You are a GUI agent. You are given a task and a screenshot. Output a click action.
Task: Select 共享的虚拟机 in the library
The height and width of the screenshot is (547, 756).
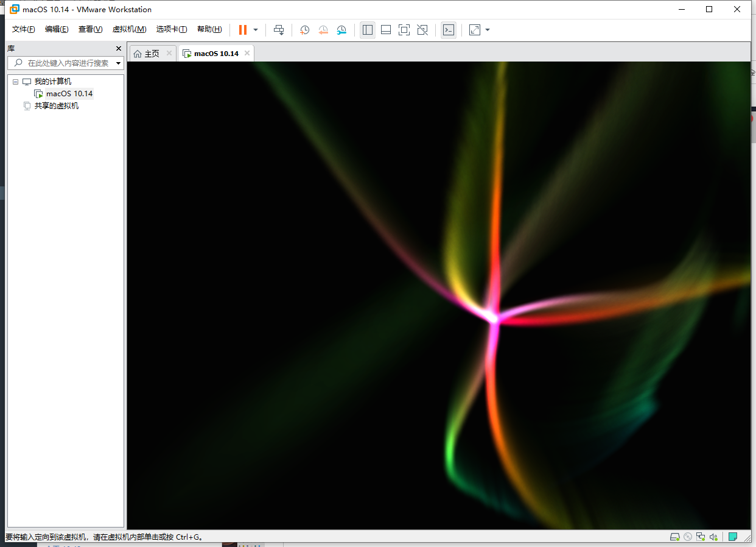(57, 106)
